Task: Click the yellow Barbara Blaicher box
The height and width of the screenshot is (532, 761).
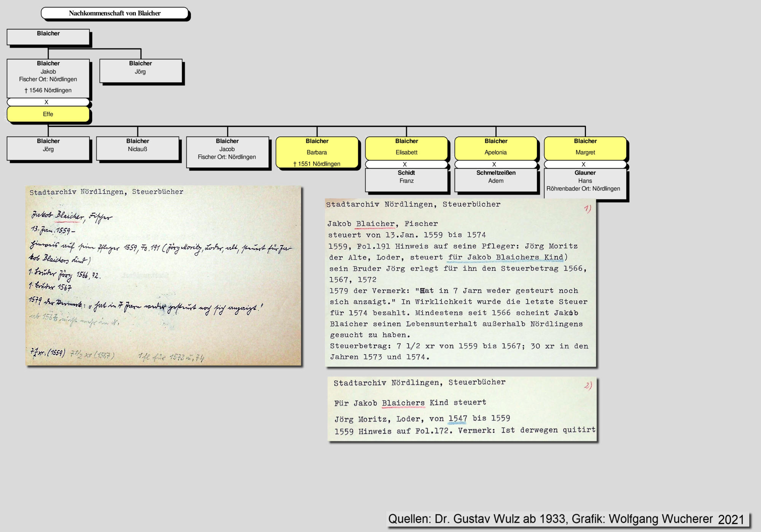Action: [x=317, y=152]
